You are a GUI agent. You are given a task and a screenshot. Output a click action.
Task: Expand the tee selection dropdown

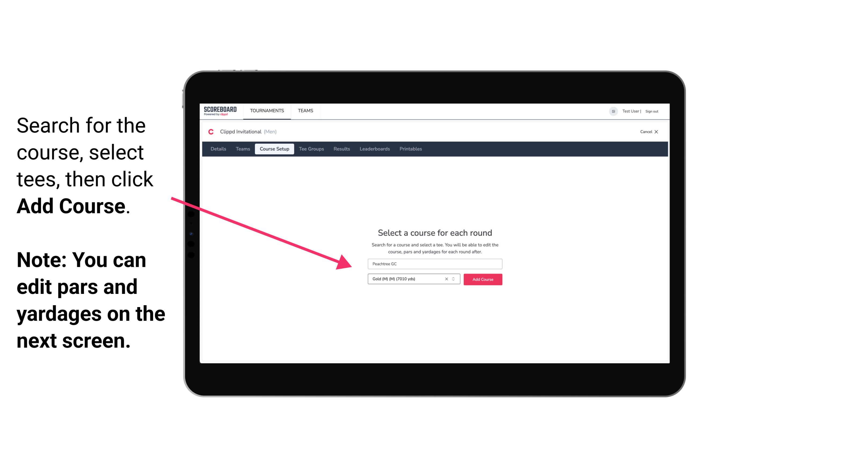(454, 279)
